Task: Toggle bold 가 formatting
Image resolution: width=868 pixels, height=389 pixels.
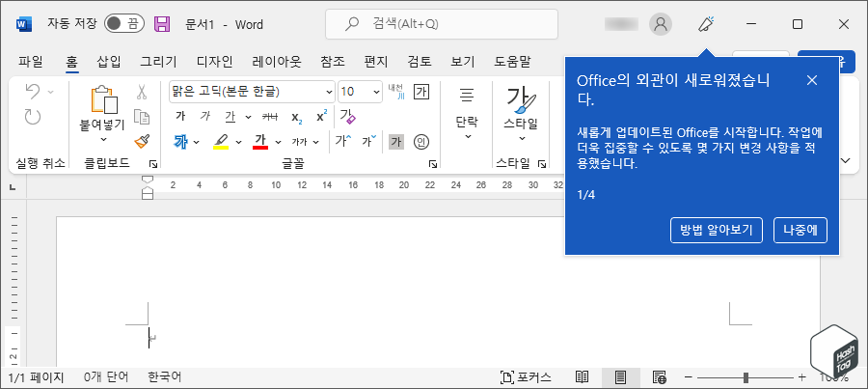Action: (180, 117)
